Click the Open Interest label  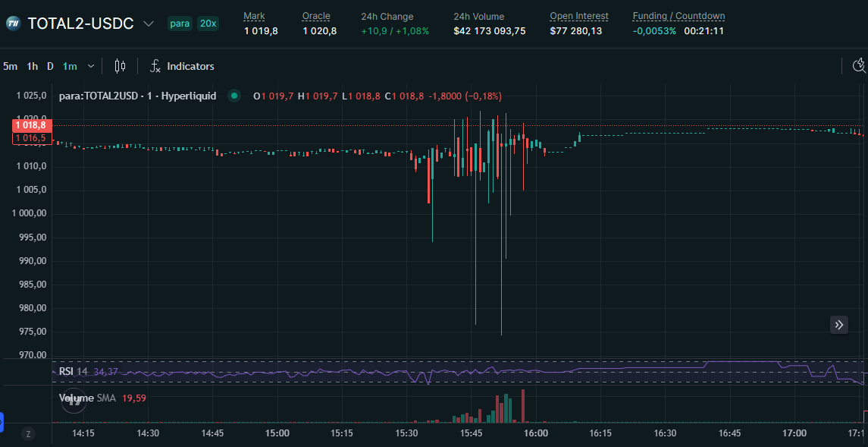pyautogui.click(x=579, y=17)
